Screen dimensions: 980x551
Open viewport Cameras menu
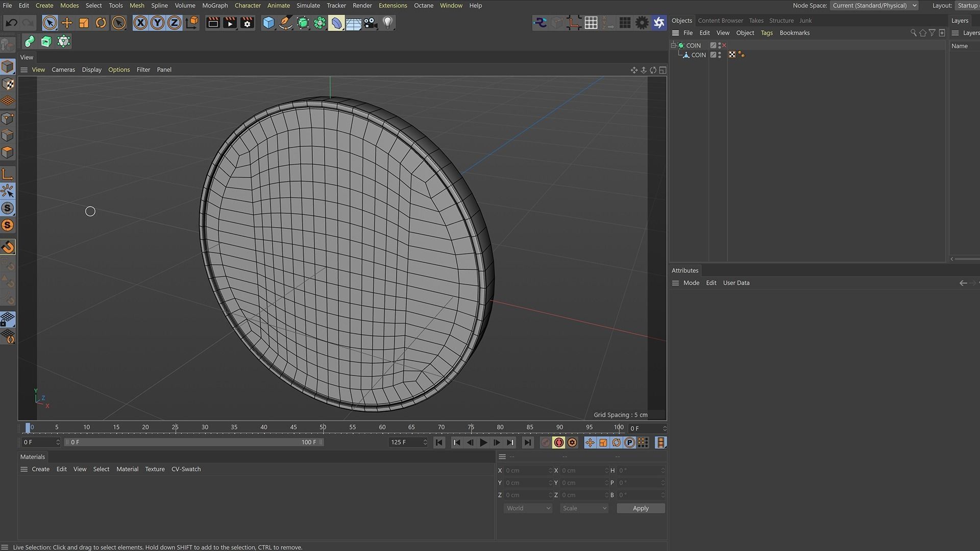click(63, 70)
